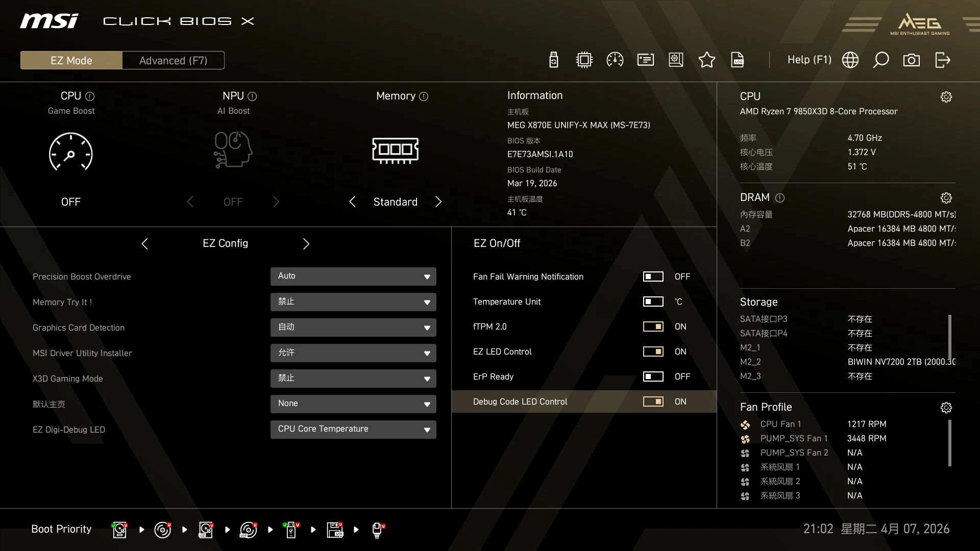Image resolution: width=980 pixels, height=551 pixels.
Task: Open EZ Digi-Debug LED dropdown
Action: (353, 430)
